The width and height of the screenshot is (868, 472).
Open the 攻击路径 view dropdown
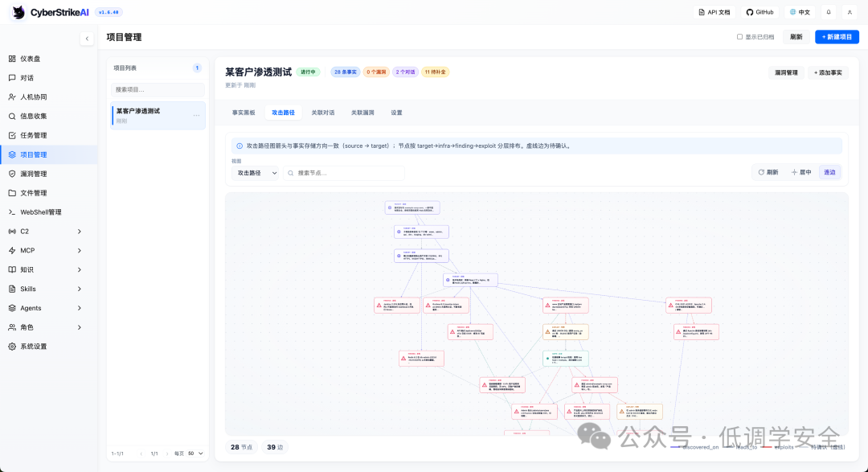point(256,173)
